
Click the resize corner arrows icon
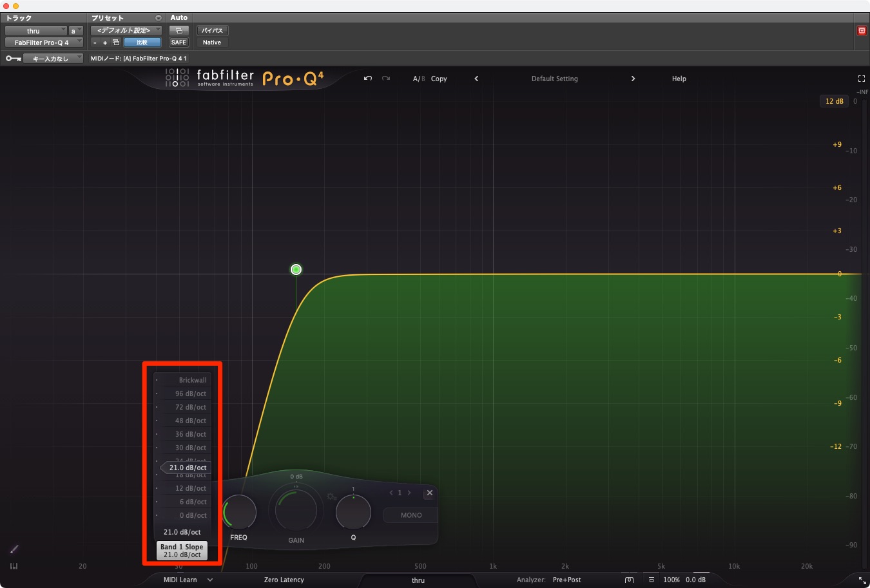(x=862, y=580)
